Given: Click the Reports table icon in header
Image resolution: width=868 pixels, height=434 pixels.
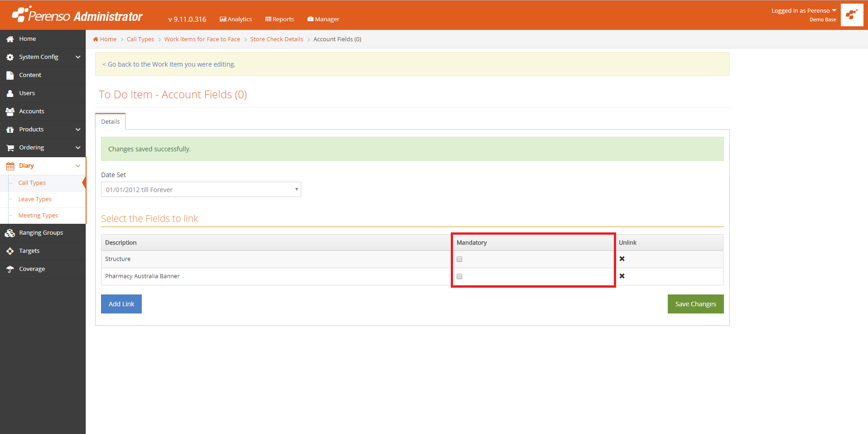Looking at the screenshot, I should click(x=268, y=19).
